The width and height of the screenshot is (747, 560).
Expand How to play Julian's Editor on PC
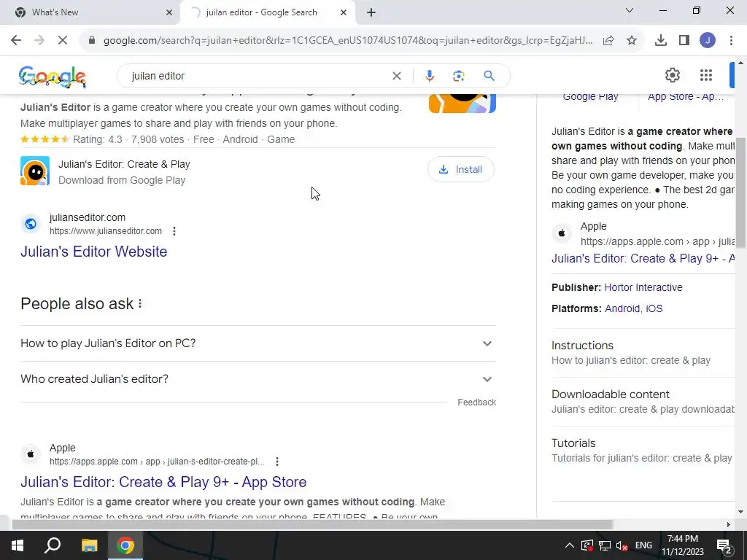pos(258,343)
